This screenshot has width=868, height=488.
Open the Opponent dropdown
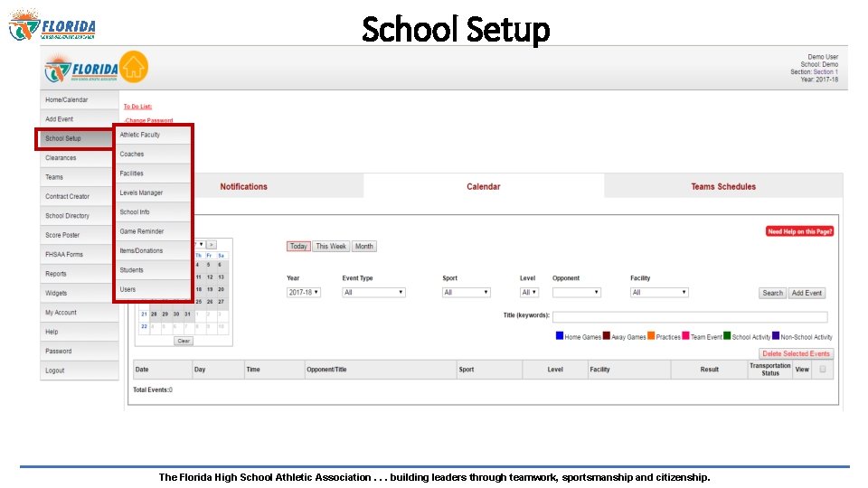point(576,292)
